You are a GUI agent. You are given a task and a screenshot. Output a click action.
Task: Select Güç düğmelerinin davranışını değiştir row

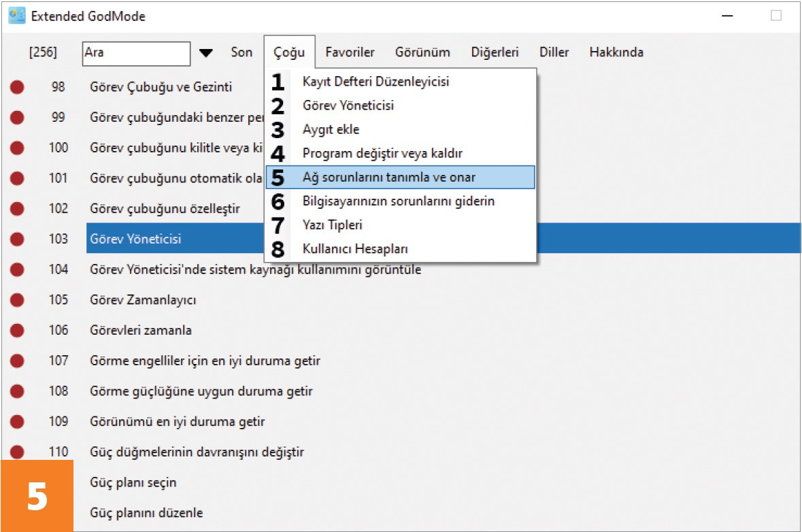coord(197,452)
